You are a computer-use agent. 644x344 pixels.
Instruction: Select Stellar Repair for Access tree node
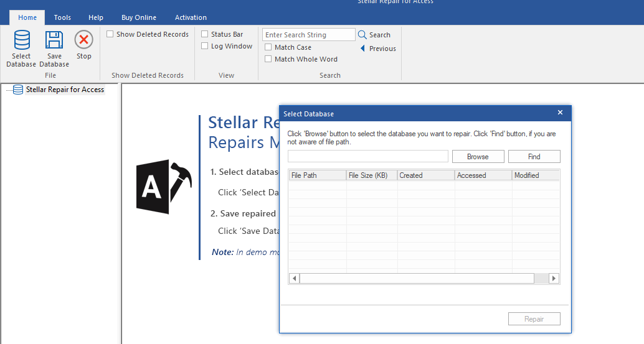[x=65, y=90]
